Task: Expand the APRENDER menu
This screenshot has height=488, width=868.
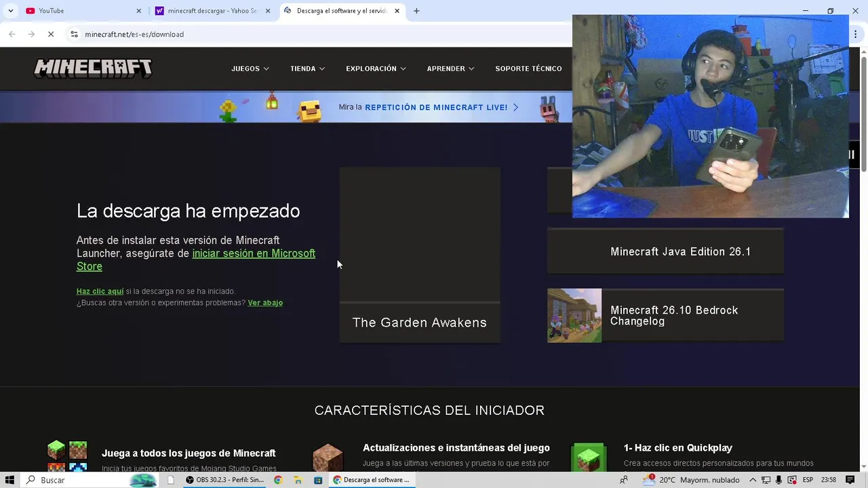Action: pos(450,68)
